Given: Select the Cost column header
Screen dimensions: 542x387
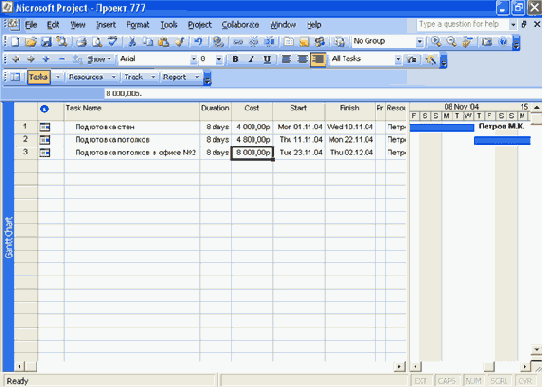Looking at the screenshot, I should (x=252, y=111).
